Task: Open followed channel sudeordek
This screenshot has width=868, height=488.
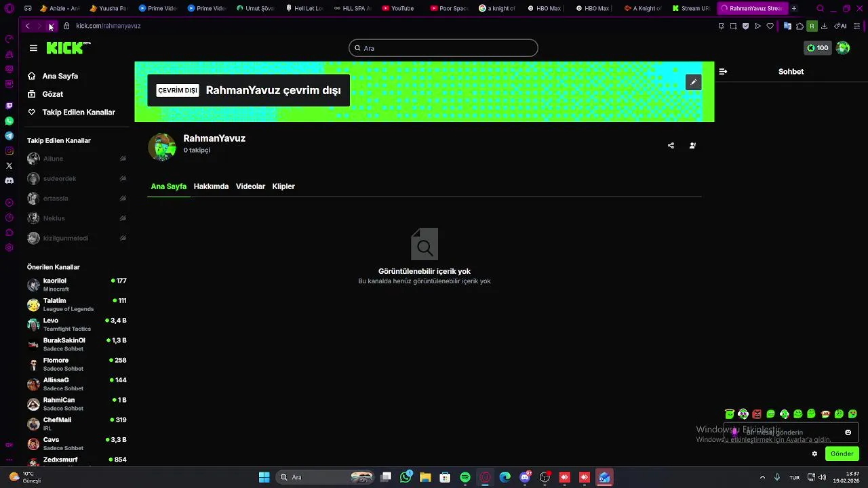Action: pyautogui.click(x=77, y=178)
